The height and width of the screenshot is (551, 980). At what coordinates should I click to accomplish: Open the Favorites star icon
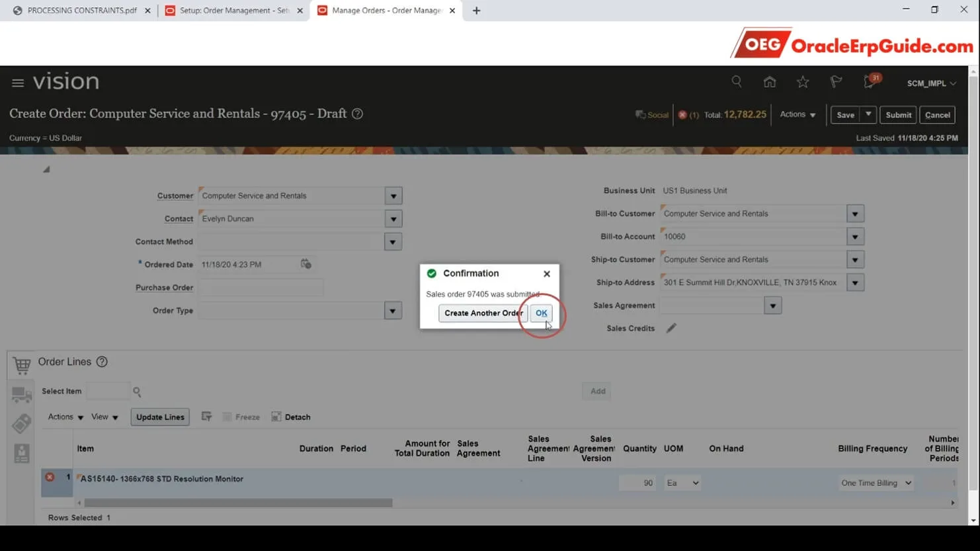tap(802, 81)
